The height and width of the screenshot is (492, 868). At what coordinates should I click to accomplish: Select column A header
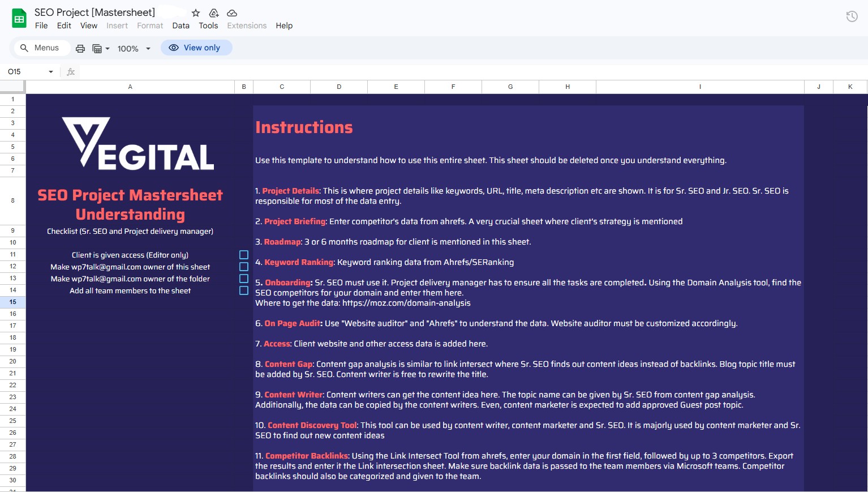[130, 87]
